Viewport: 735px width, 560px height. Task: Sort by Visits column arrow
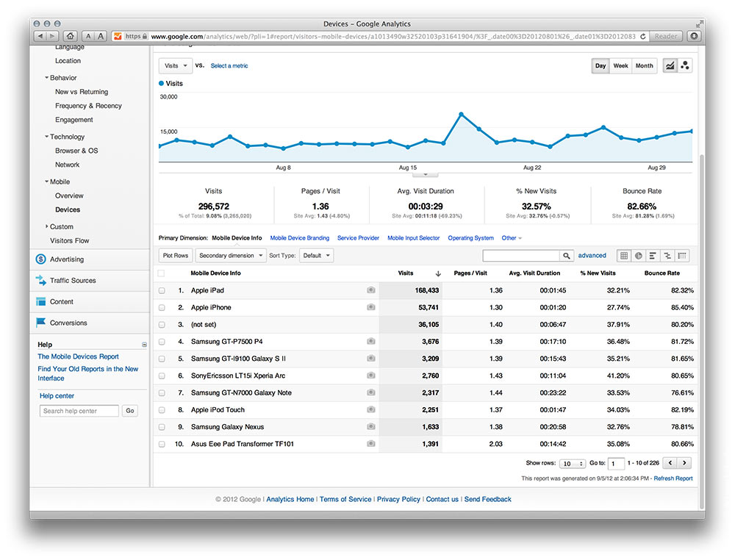coord(438,273)
